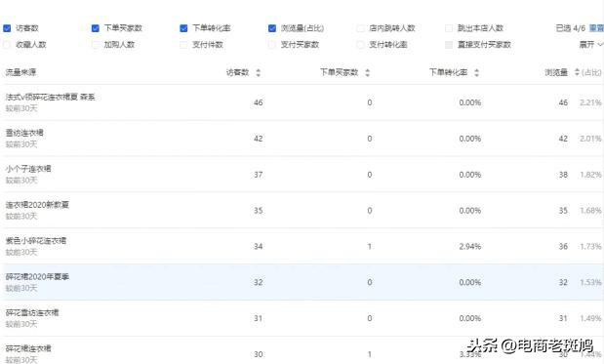
Task: Uncheck the 浏览量(占比) metric checkbox
Action: click(x=272, y=28)
